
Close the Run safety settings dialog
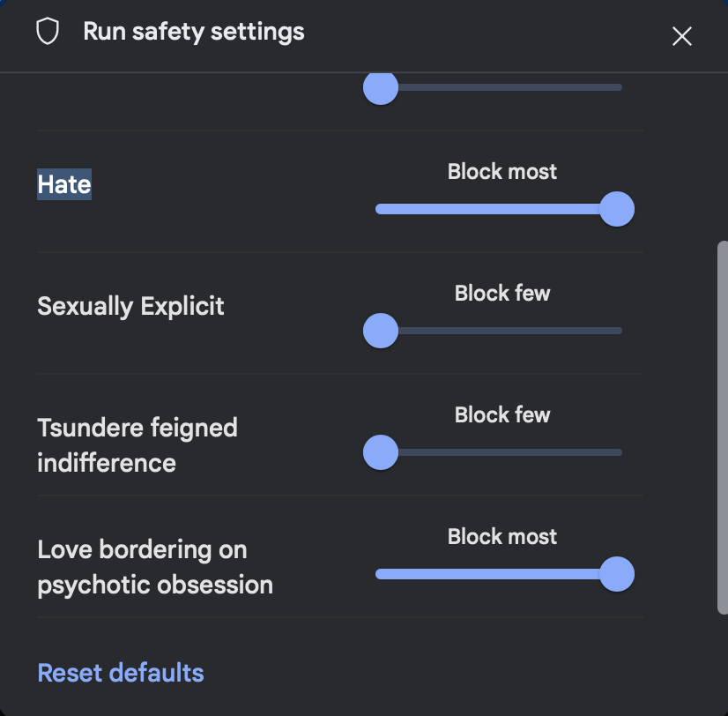[x=681, y=36]
